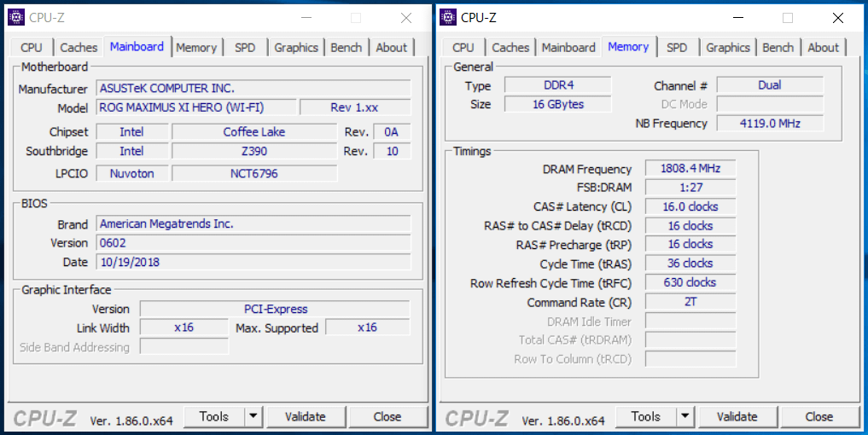Click BIOS brand American Megatrends Inc.
The image size is (868, 435).
(253, 223)
